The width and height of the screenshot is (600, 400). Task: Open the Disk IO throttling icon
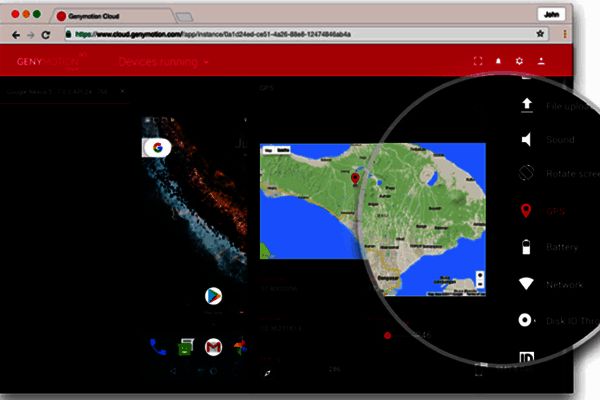click(x=525, y=321)
